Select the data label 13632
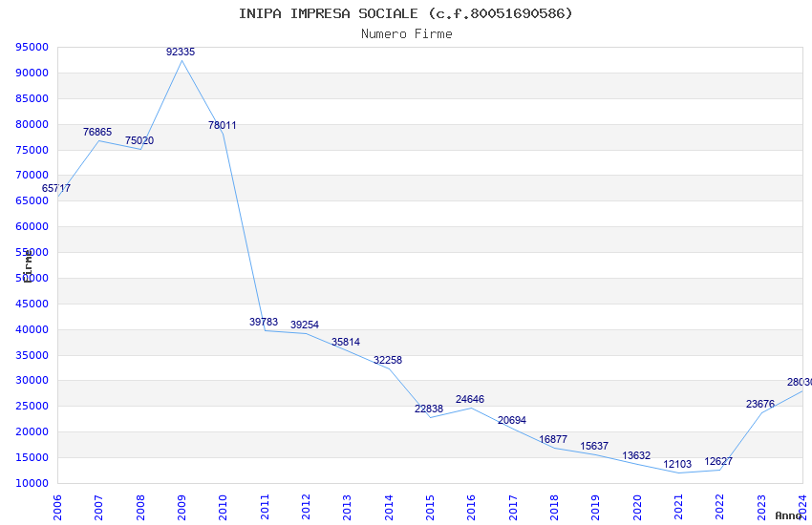Viewport: 812px width, 525px height. tap(636, 455)
